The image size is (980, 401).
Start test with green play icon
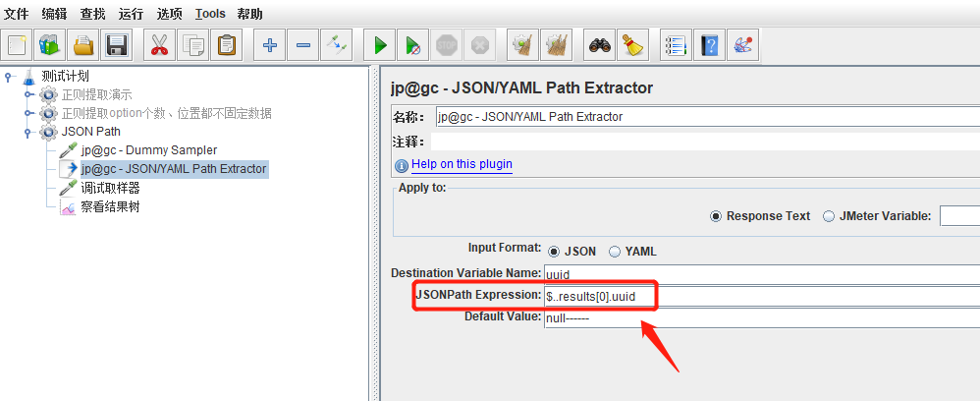click(379, 45)
